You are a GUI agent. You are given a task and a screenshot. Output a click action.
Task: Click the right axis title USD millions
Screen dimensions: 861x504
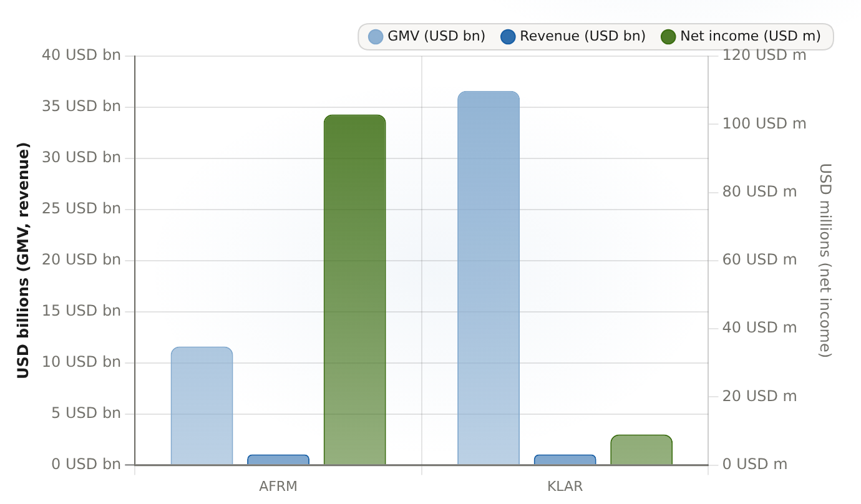825,261
